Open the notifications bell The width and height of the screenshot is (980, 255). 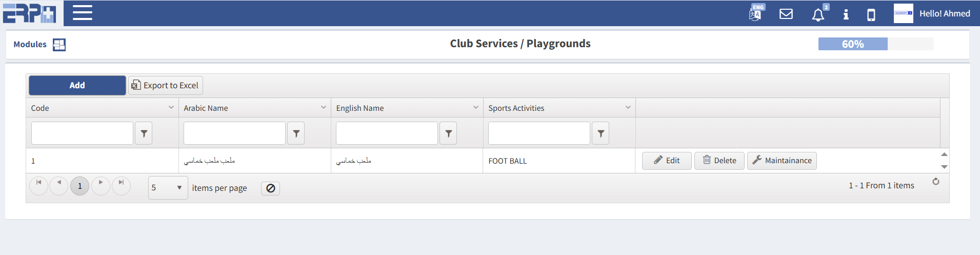pyautogui.click(x=818, y=14)
